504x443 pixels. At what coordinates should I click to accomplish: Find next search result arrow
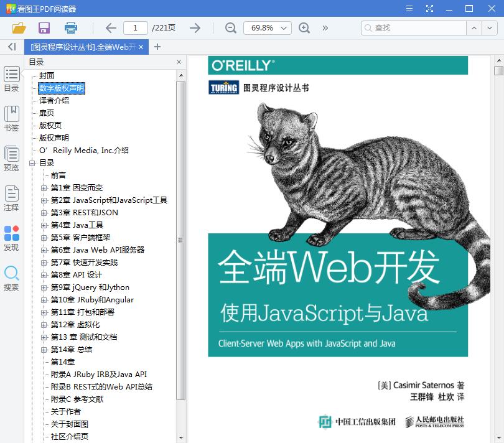point(489,28)
